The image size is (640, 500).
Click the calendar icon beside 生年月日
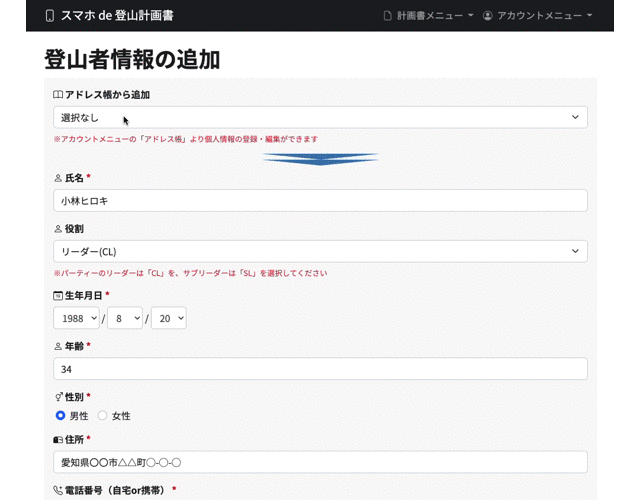pos(58,296)
